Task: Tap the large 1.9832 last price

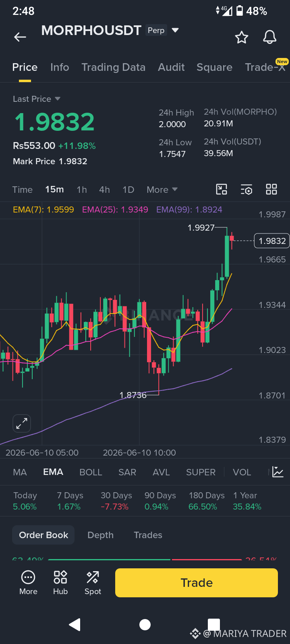Action: pyautogui.click(x=54, y=122)
